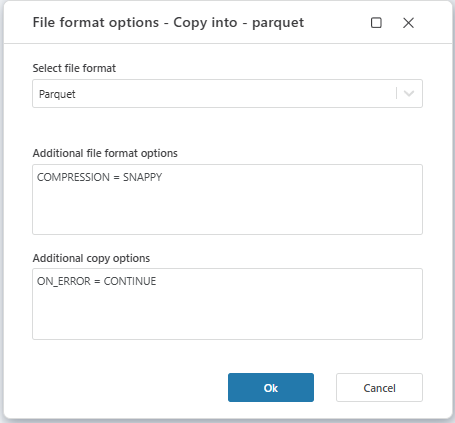Click the 'Select file format' label
The width and height of the screenshot is (455, 423).
tap(74, 68)
